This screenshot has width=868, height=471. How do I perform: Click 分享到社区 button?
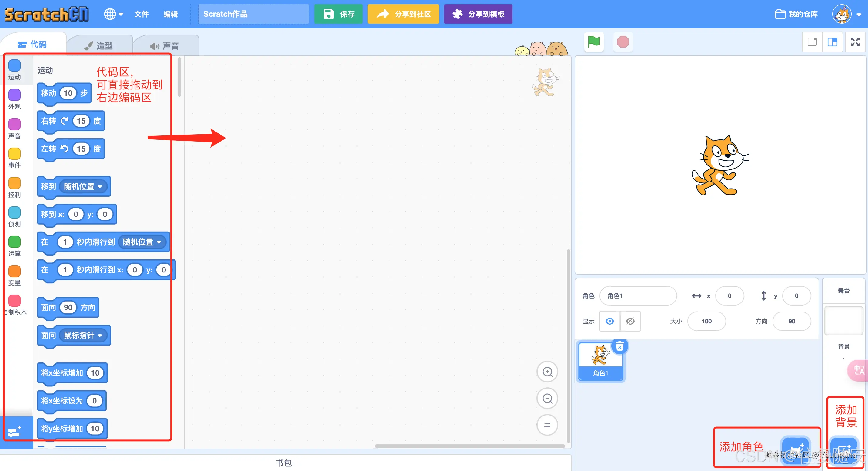click(403, 14)
